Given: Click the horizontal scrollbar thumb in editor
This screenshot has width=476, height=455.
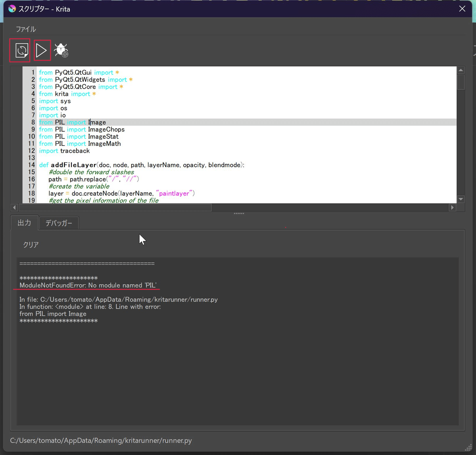Looking at the screenshot, I should click(x=115, y=207).
